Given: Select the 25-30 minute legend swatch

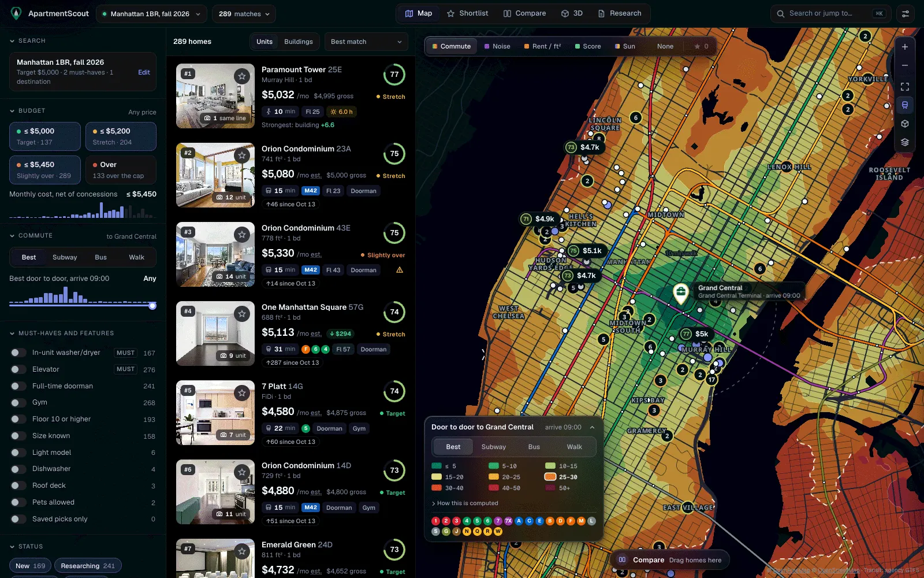Looking at the screenshot, I should pyautogui.click(x=550, y=477).
